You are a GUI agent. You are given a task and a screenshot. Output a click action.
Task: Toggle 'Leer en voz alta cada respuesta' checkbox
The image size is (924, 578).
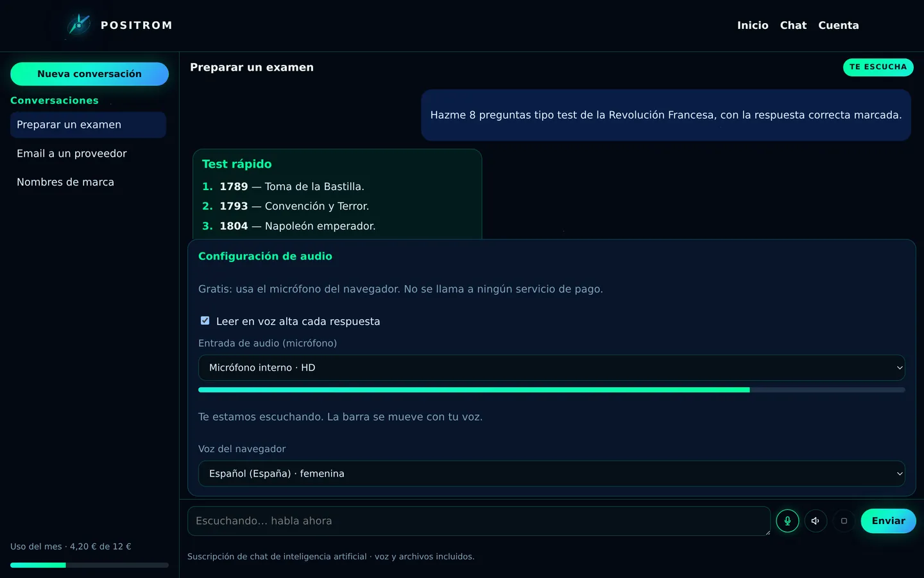[205, 320]
